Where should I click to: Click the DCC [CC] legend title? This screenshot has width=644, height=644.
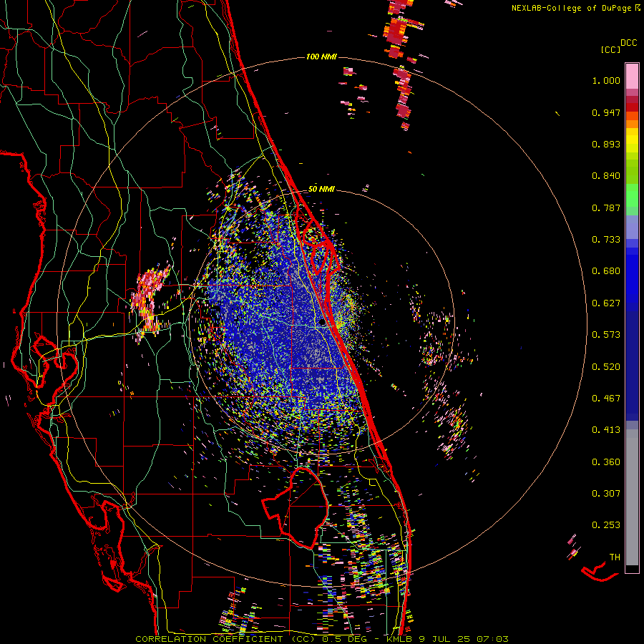[618, 46]
